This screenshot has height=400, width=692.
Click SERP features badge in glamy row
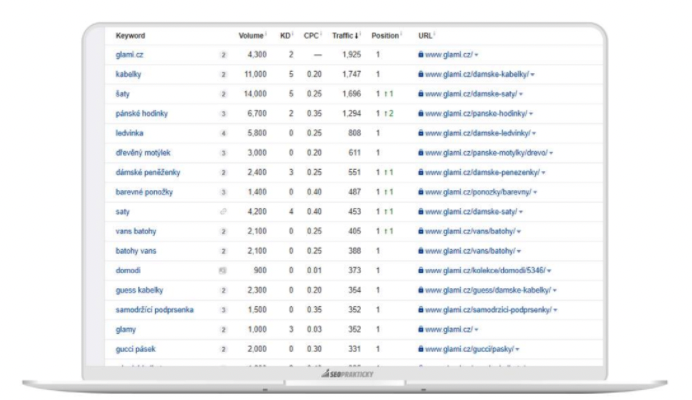pyautogui.click(x=223, y=330)
